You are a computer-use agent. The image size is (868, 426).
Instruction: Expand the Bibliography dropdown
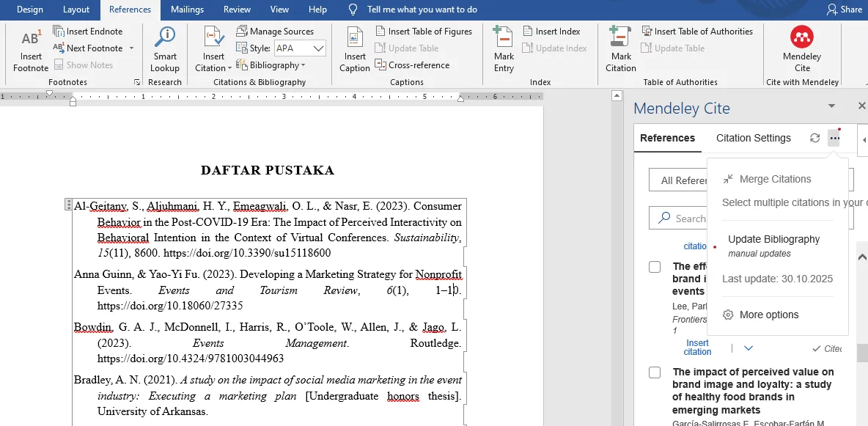276,65
